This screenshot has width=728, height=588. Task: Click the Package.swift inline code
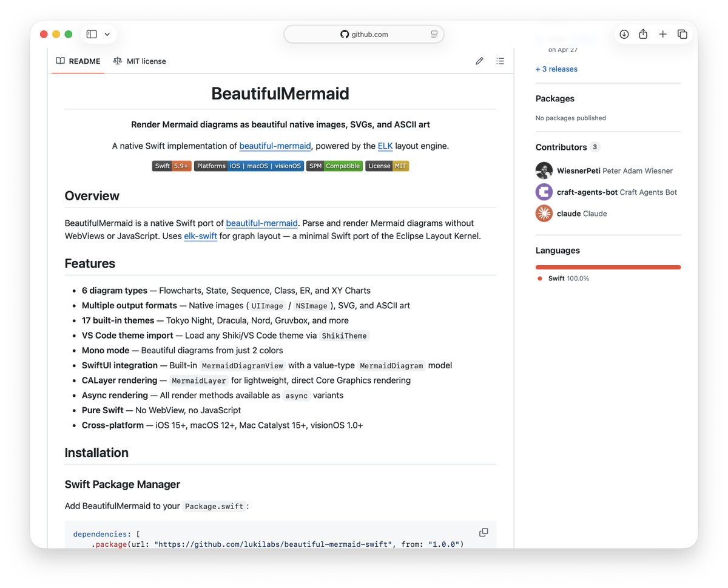click(214, 506)
